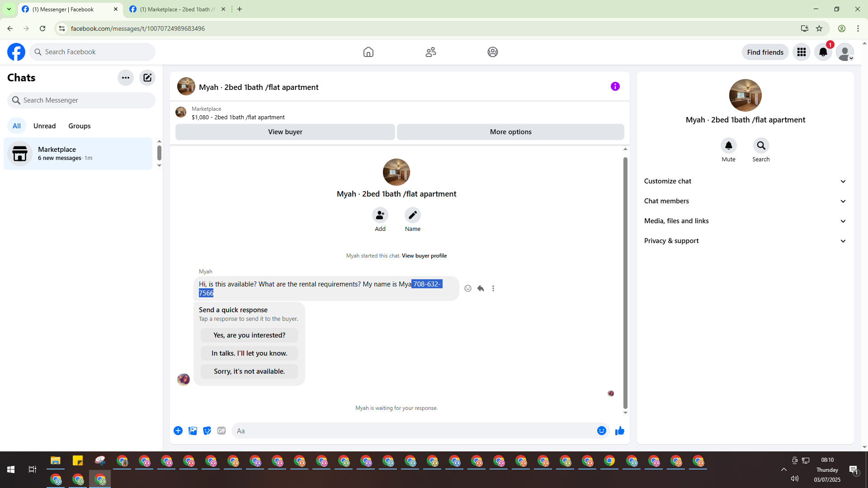Image resolution: width=868 pixels, height=488 pixels.
Task: Click the conversation vertical scrollbar
Action: click(625, 282)
